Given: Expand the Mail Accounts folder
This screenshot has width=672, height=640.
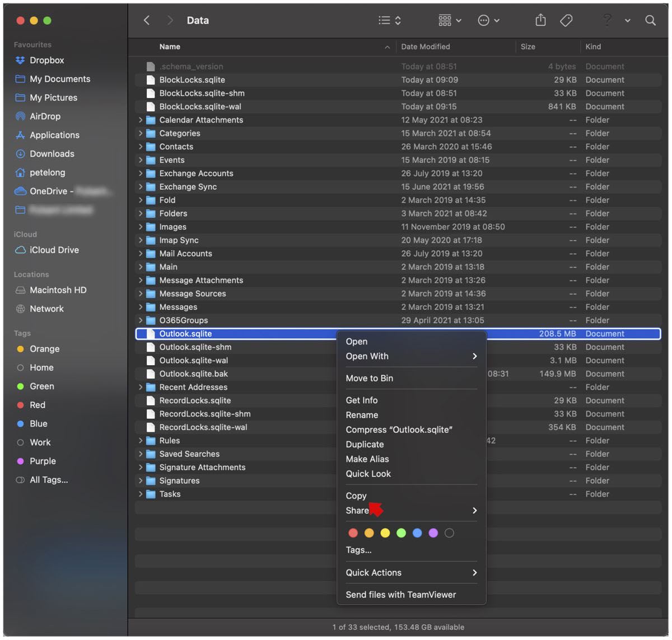Looking at the screenshot, I should click(141, 254).
